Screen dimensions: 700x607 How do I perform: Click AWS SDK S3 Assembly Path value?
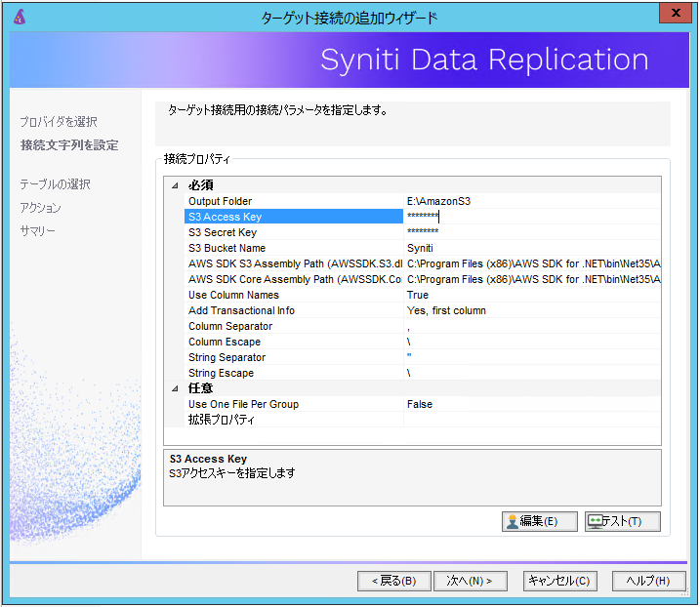tap(532, 263)
